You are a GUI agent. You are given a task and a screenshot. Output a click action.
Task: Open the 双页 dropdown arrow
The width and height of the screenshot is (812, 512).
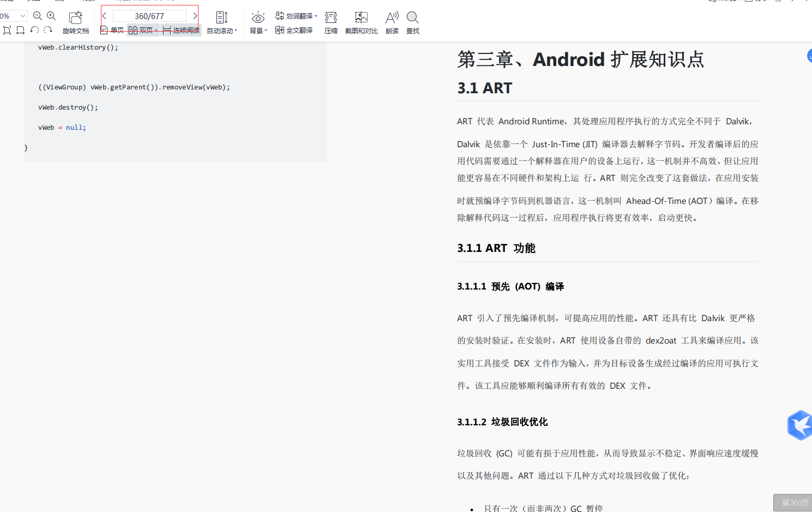(157, 31)
